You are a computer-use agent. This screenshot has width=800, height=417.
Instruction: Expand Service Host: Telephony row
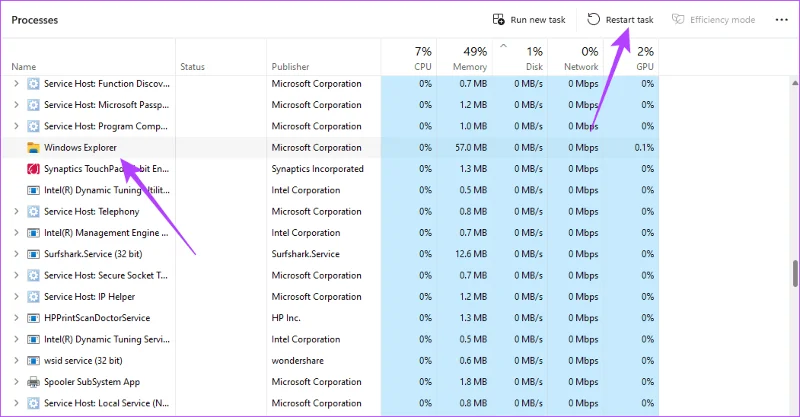(x=16, y=211)
